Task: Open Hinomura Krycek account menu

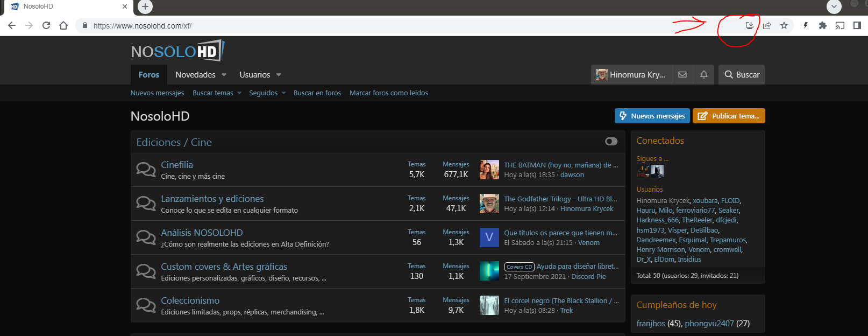Action: tap(631, 75)
